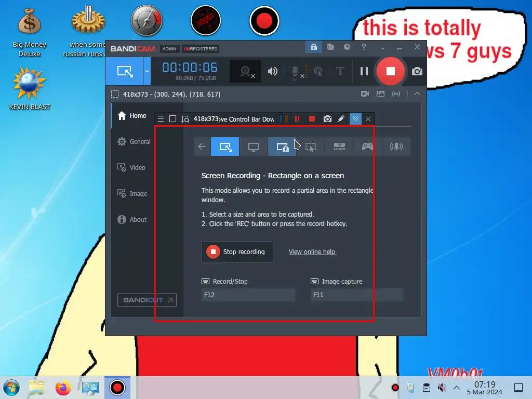Stop recording from the control bar red square
Image resolution: width=532 pixels, height=399 pixels.
pyautogui.click(x=312, y=119)
